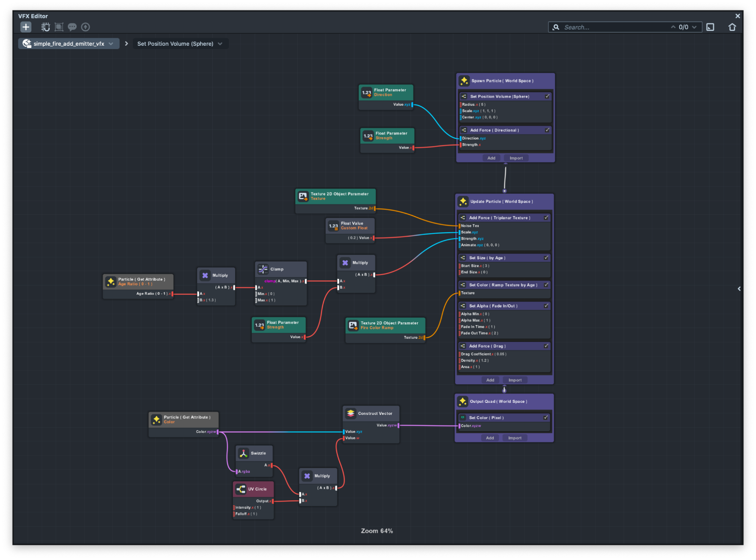
Task: Uncheck Set Size (by Age) block
Action: click(546, 258)
